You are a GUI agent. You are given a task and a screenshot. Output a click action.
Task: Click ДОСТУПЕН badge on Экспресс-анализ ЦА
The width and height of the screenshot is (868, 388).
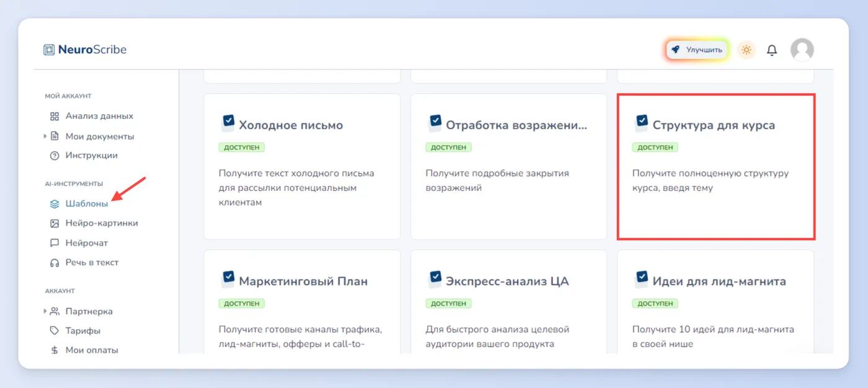448,304
